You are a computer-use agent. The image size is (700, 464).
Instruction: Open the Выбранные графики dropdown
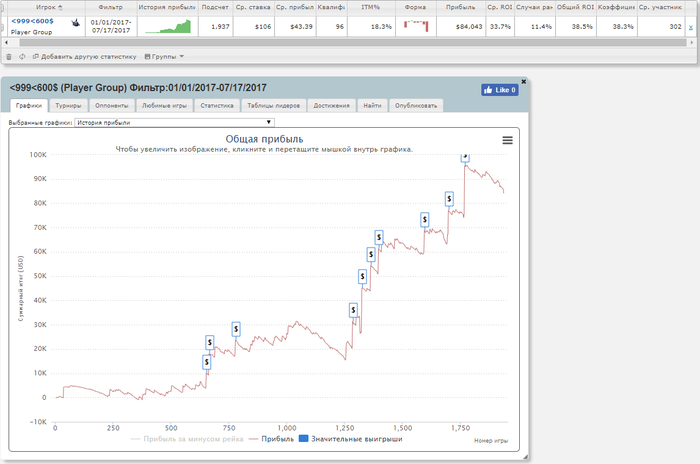click(174, 122)
